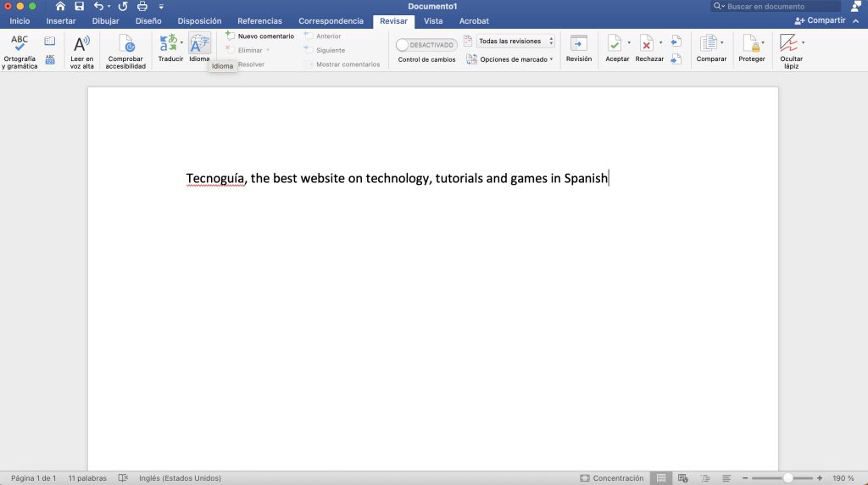The width and height of the screenshot is (868, 485).
Task: Run Comprobar accesibilidad
Action: tap(125, 52)
